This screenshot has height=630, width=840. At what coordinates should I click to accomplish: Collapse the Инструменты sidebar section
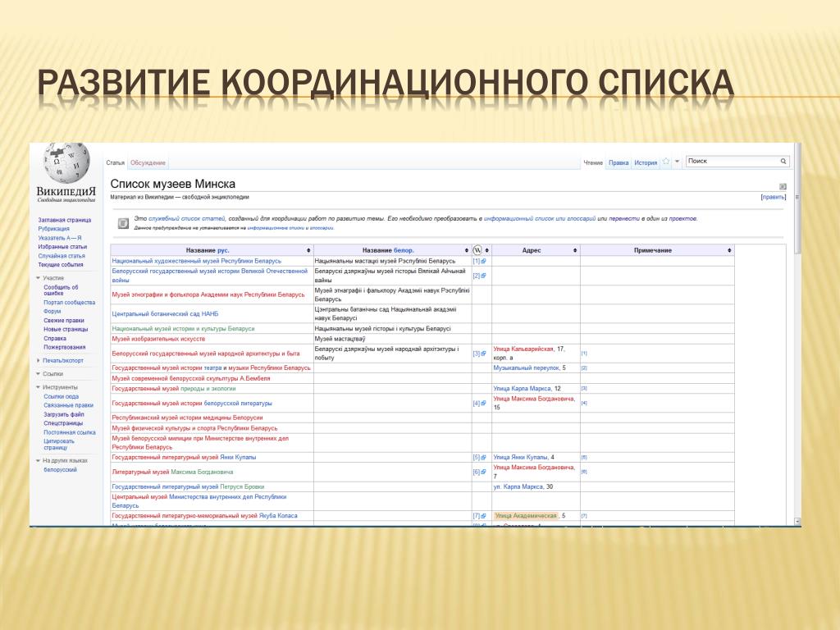(38, 387)
